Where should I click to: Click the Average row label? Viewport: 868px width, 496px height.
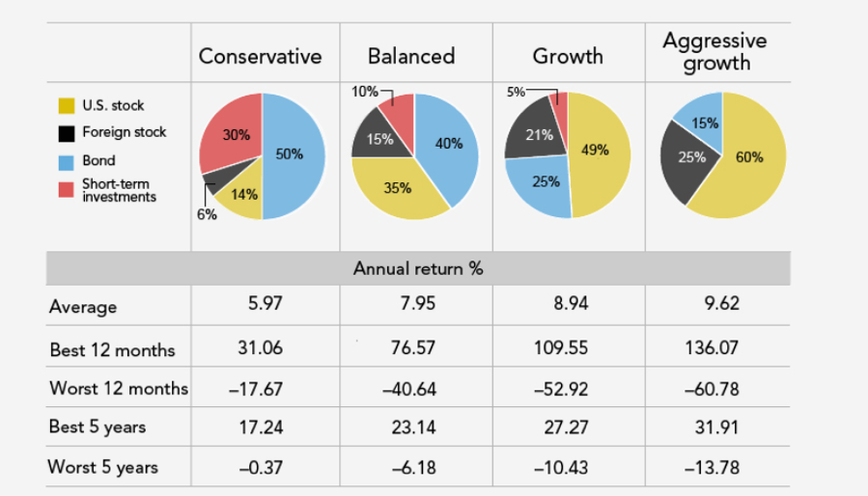[83, 307]
